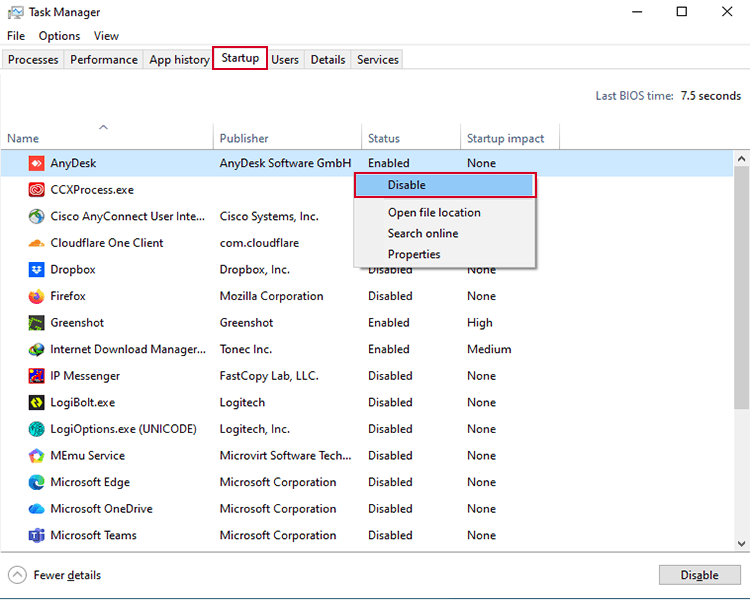Click the Disabled status of Firefox
The width and height of the screenshot is (750, 600).
coord(390,296)
